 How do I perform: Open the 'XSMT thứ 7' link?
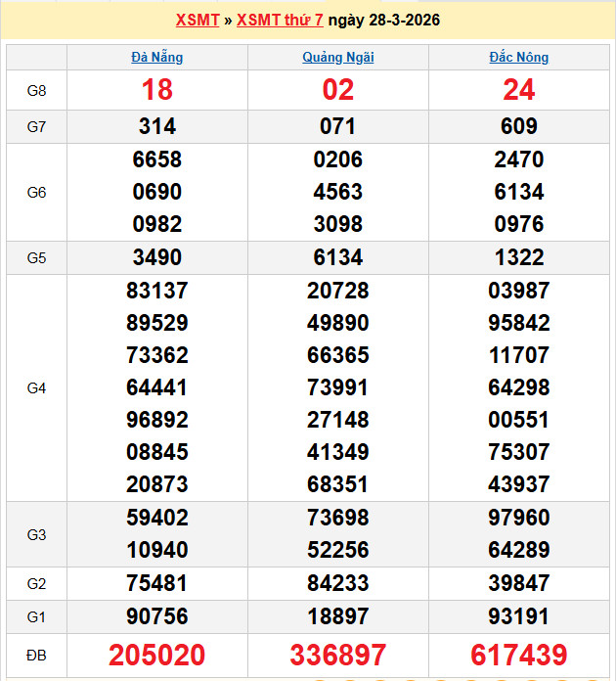pyautogui.click(x=280, y=20)
